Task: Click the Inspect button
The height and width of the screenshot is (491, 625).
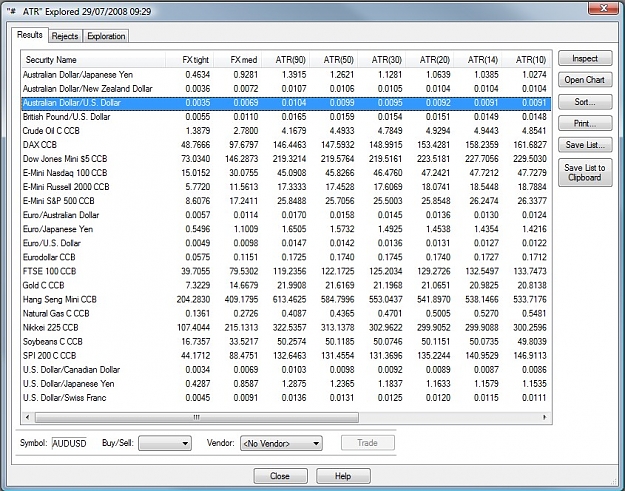Action: pyautogui.click(x=585, y=59)
